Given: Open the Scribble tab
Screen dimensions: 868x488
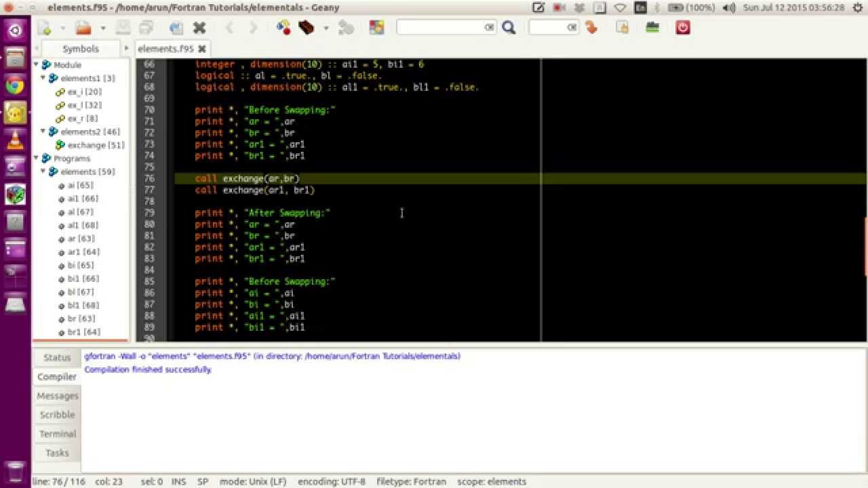Looking at the screenshot, I should pos(57,415).
